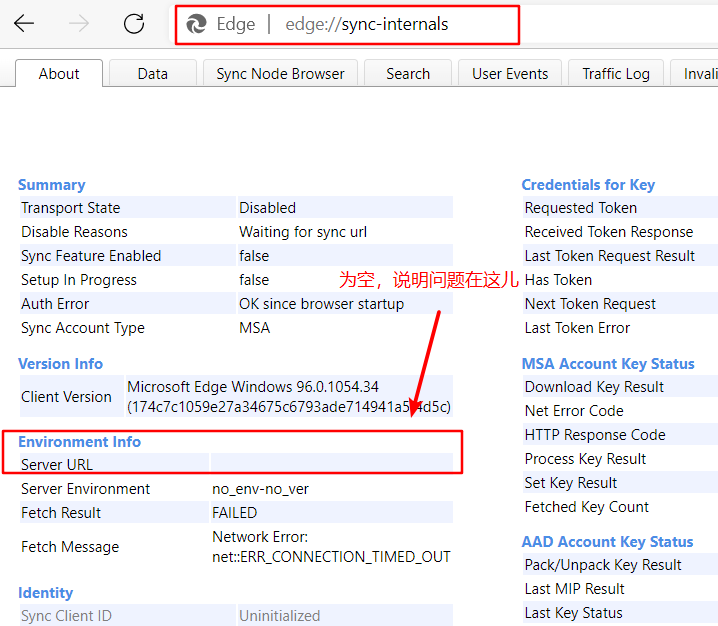Click the Edge logo in the address bar
The height and width of the screenshot is (626, 718).
198,24
